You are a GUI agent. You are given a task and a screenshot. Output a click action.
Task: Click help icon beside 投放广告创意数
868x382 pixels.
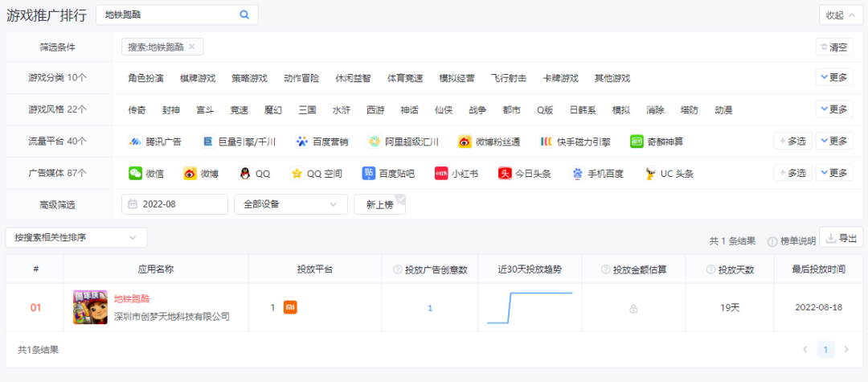tap(397, 269)
